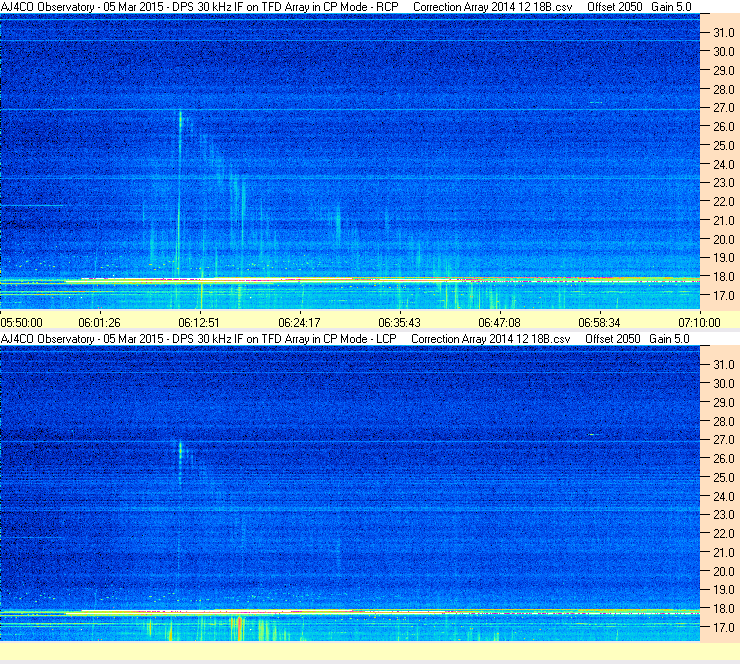Select the 06:01:26 time axis label
The image size is (740, 664).
(99, 323)
